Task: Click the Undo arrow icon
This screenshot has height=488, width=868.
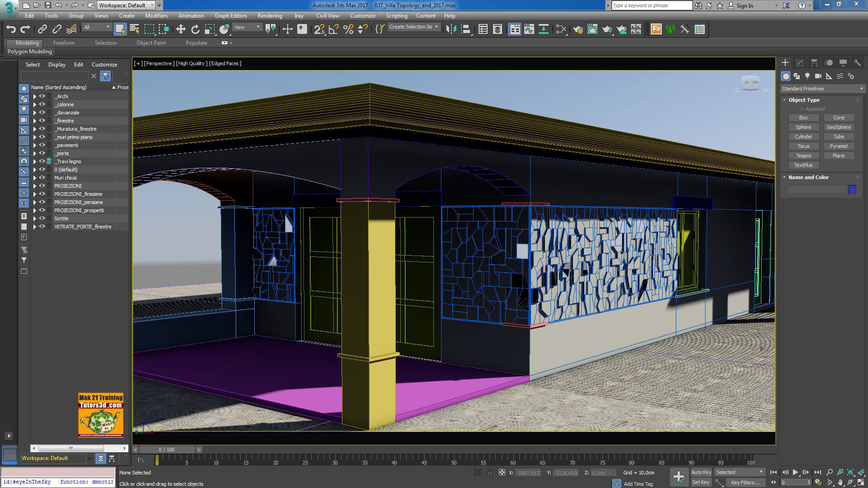Action: [x=11, y=29]
